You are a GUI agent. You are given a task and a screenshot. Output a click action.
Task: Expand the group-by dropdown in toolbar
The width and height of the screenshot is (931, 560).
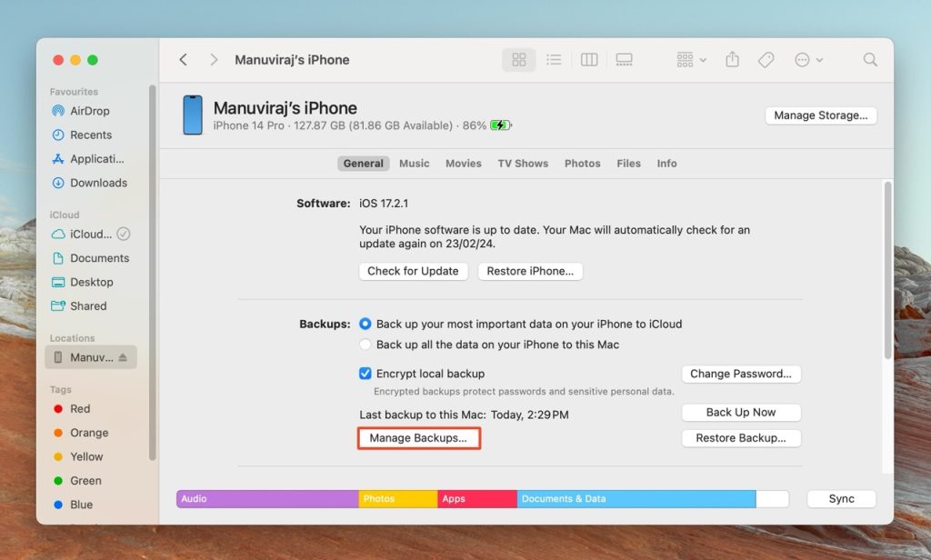point(692,60)
